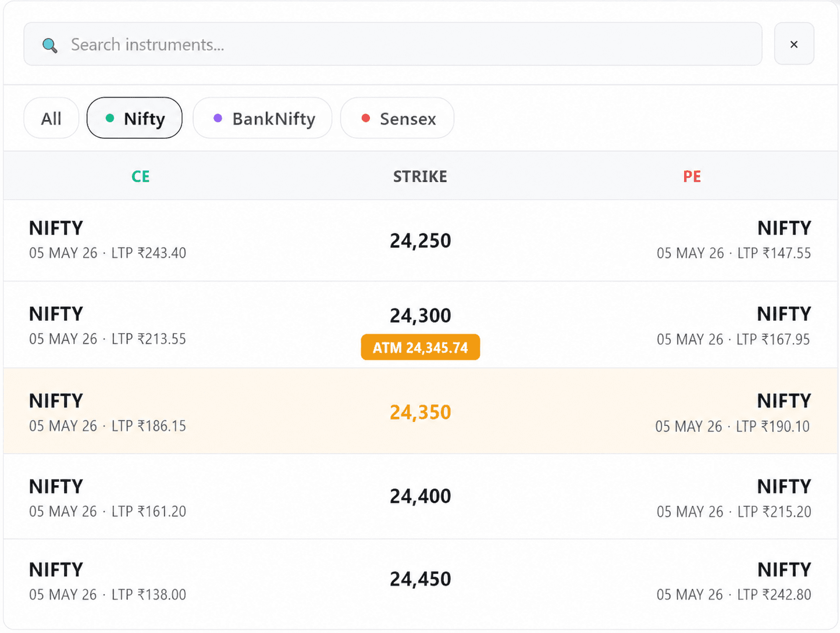The image size is (840, 633).
Task: Select strike price 24,250
Action: pos(420,241)
